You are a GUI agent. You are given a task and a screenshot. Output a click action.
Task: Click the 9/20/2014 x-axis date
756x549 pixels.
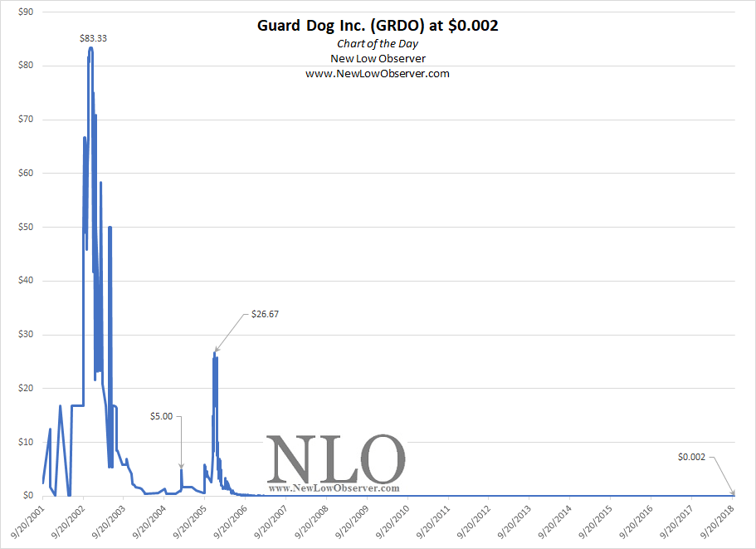554,522
